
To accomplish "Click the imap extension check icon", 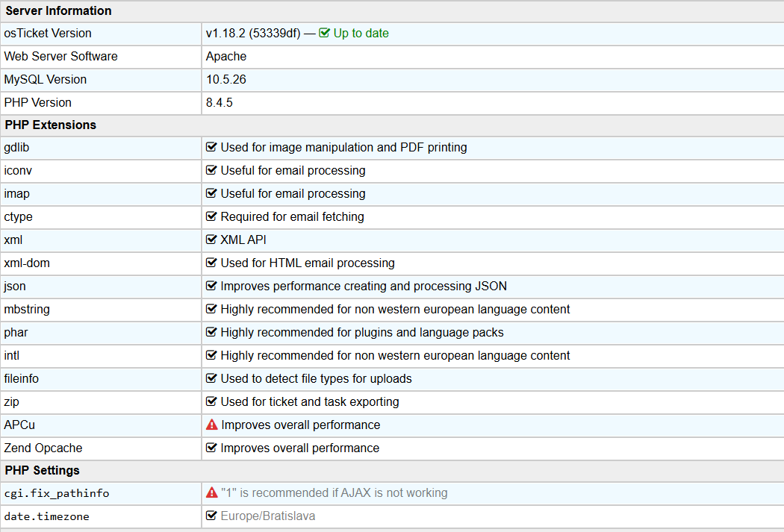I will (x=212, y=193).
